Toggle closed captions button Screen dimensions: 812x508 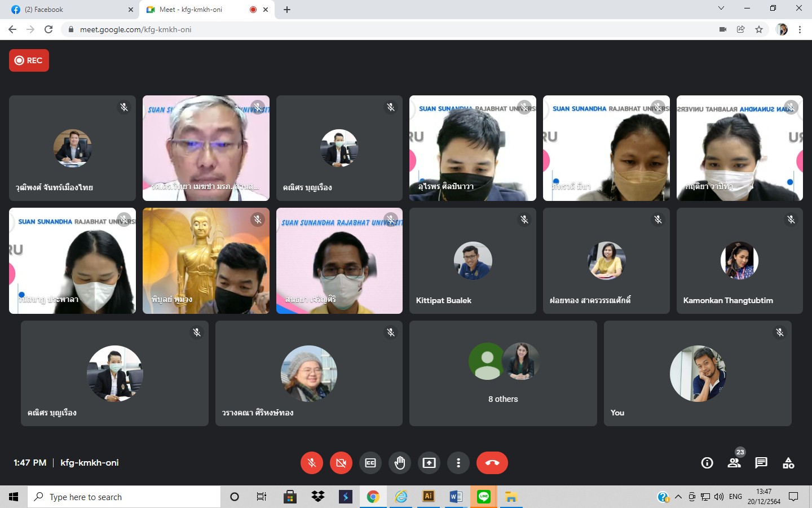coord(370,463)
